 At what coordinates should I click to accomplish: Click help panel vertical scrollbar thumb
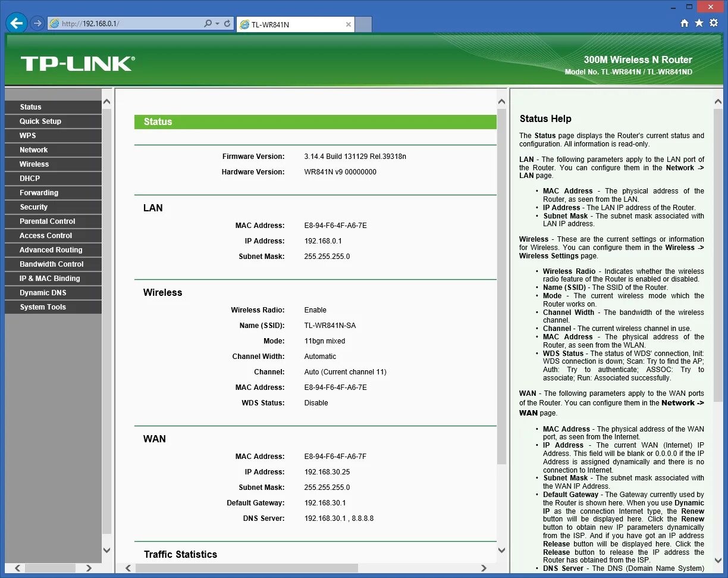[x=717, y=256]
